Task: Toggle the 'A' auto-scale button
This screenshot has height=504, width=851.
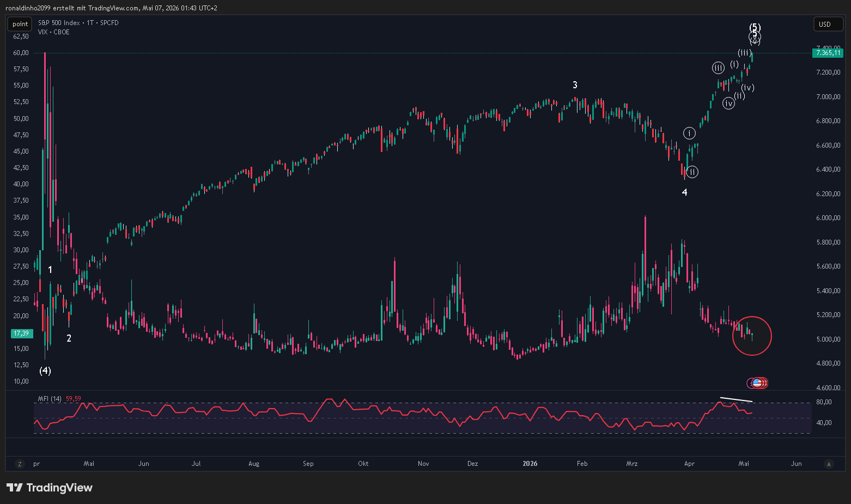Action: tap(829, 464)
